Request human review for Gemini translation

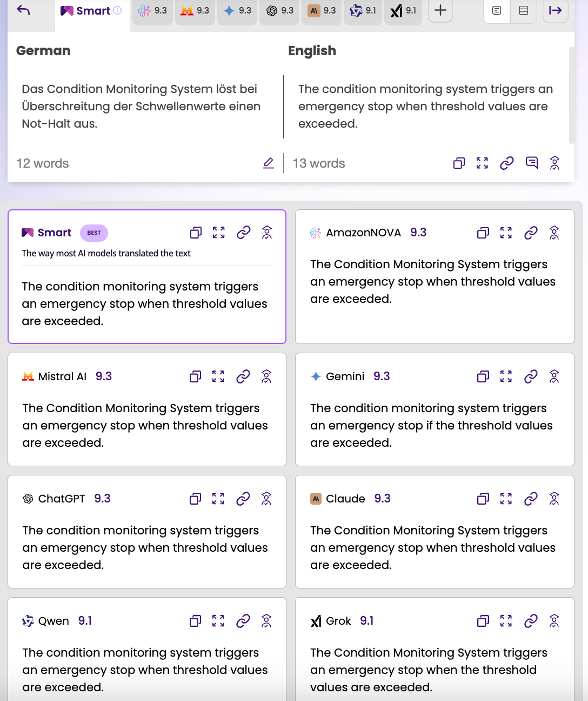click(x=554, y=376)
